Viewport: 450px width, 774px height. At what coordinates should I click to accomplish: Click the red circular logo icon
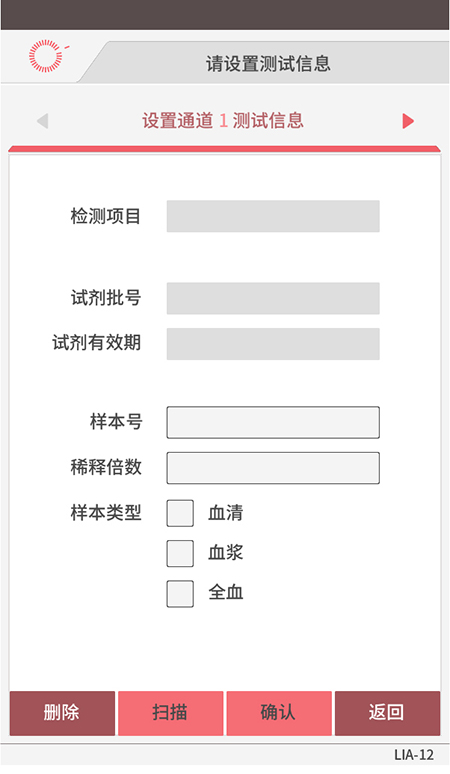[x=47, y=56]
